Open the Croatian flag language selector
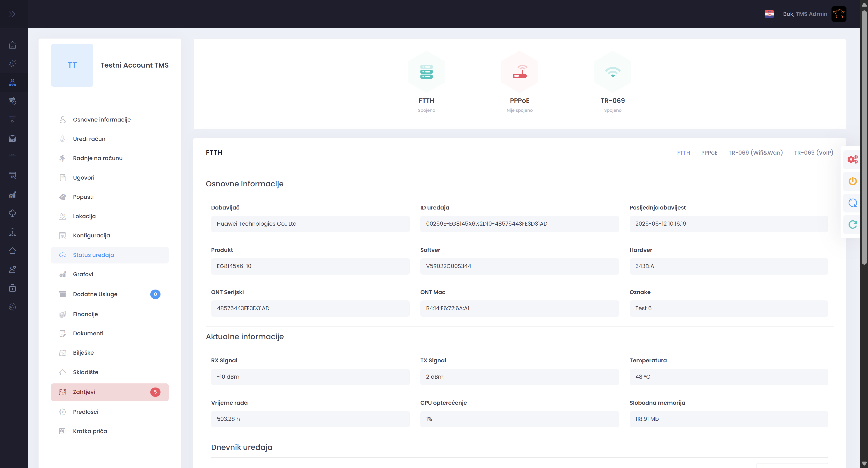The width and height of the screenshot is (868, 468). click(x=769, y=14)
